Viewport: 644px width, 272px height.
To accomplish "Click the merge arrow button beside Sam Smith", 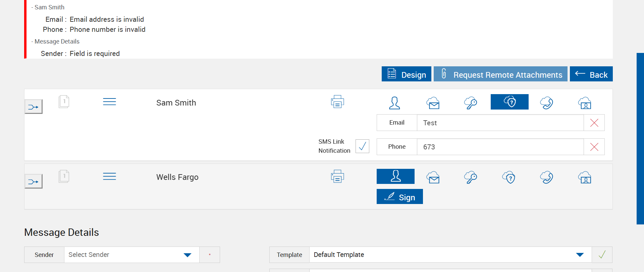I will point(34,107).
